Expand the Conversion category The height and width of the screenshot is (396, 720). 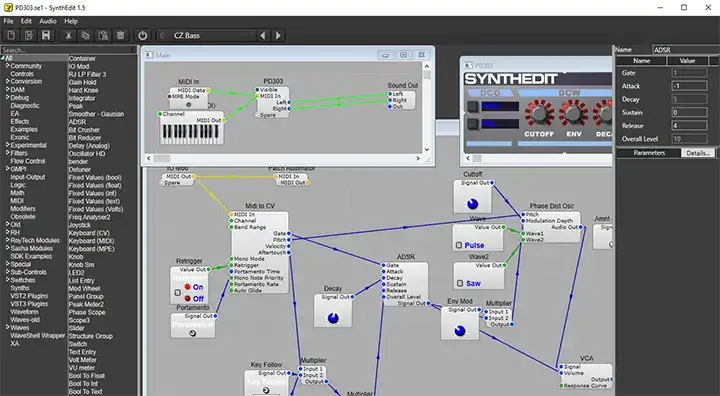[x=7, y=81]
